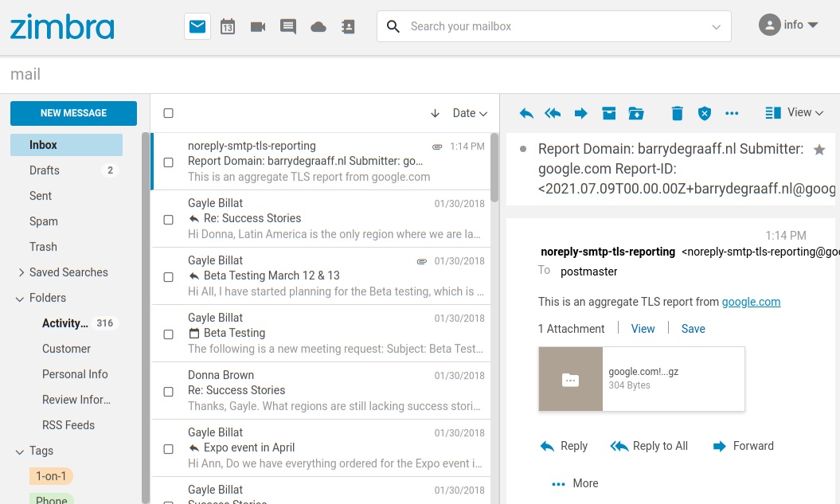Tick the select-all checkbox above list
This screenshot has height=504, width=840.
tap(168, 113)
